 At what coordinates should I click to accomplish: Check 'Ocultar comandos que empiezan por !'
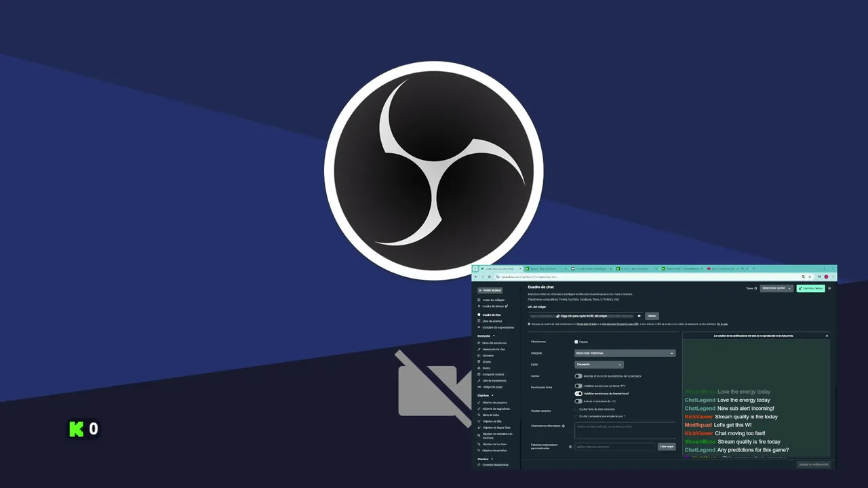click(576, 416)
